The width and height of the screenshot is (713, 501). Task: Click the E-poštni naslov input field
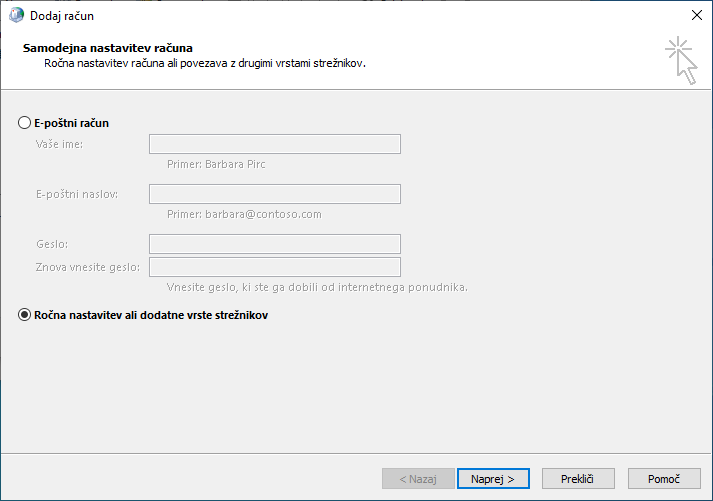[275, 194]
